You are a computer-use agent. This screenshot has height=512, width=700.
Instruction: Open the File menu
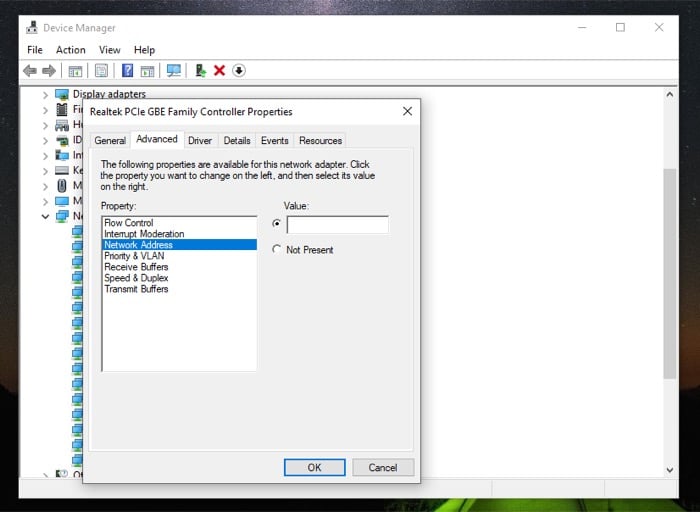click(35, 50)
